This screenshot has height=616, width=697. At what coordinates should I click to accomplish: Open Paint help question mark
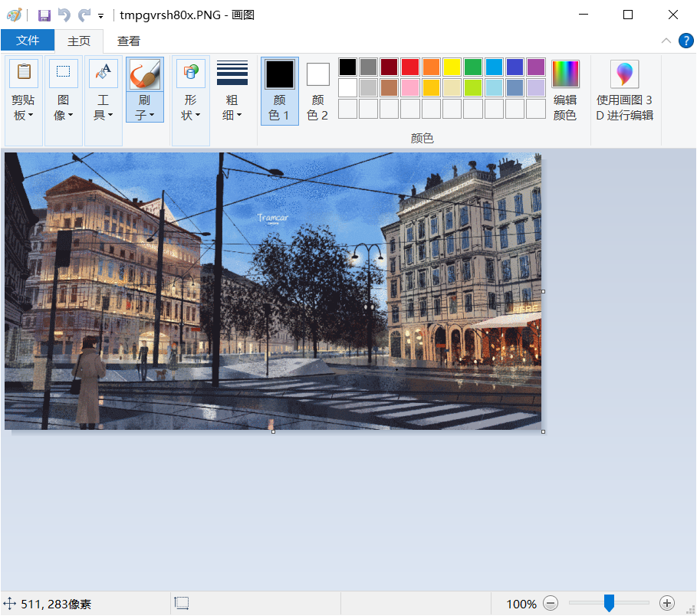coord(686,41)
